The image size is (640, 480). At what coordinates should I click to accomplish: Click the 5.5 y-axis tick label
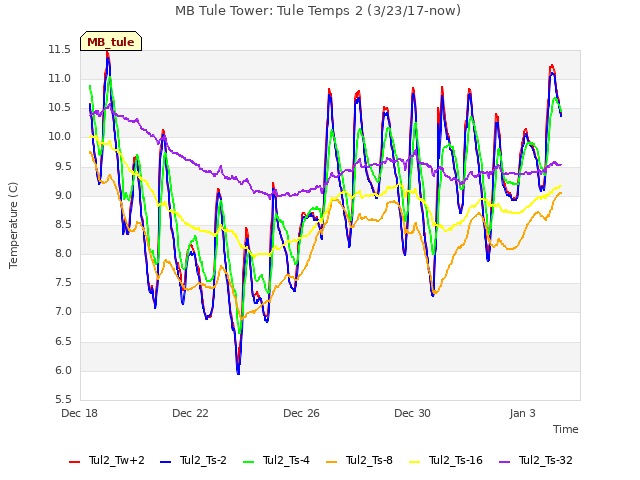[63, 400]
